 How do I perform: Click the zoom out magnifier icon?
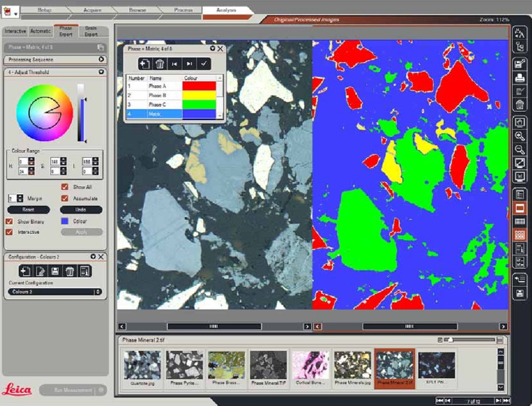pyautogui.click(x=519, y=149)
